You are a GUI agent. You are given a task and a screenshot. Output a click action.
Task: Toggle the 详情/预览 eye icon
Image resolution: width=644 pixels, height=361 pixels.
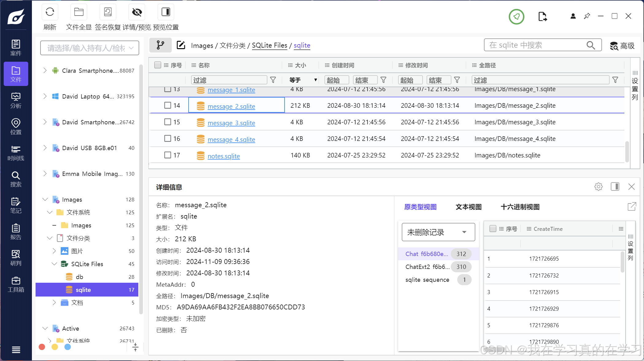[x=137, y=12]
